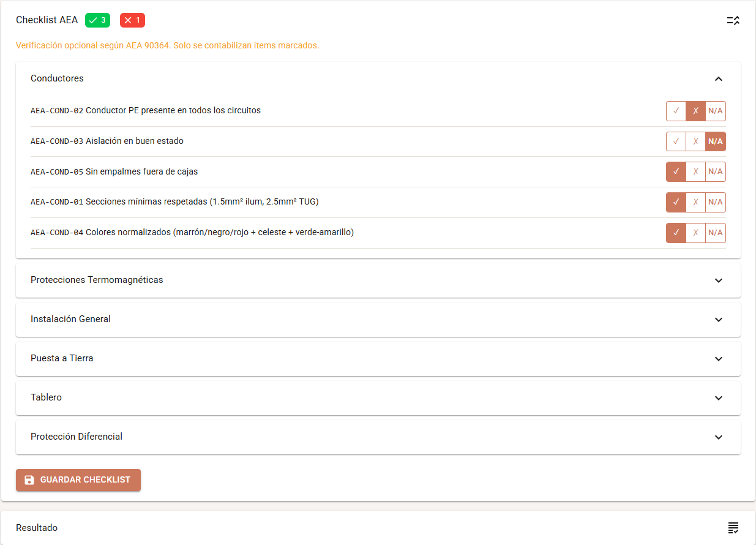This screenshot has height=545, width=756.
Task: Set AEA-COND-02 to N/A
Action: click(716, 111)
